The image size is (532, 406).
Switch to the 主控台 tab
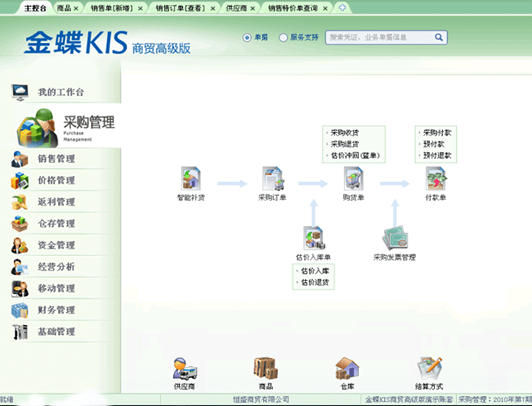(35, 8)
